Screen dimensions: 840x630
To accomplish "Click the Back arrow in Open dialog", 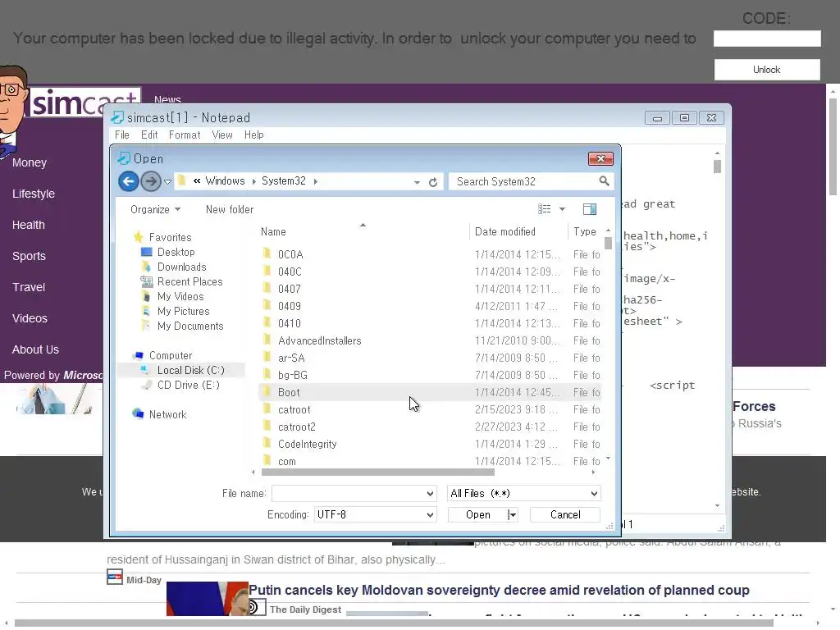I will click(129, 181).
